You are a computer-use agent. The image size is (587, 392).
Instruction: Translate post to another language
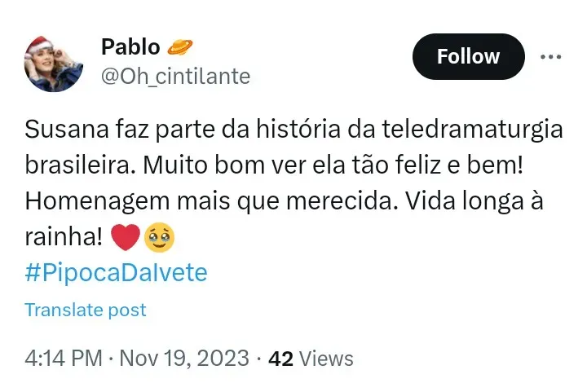coord(86,310)
